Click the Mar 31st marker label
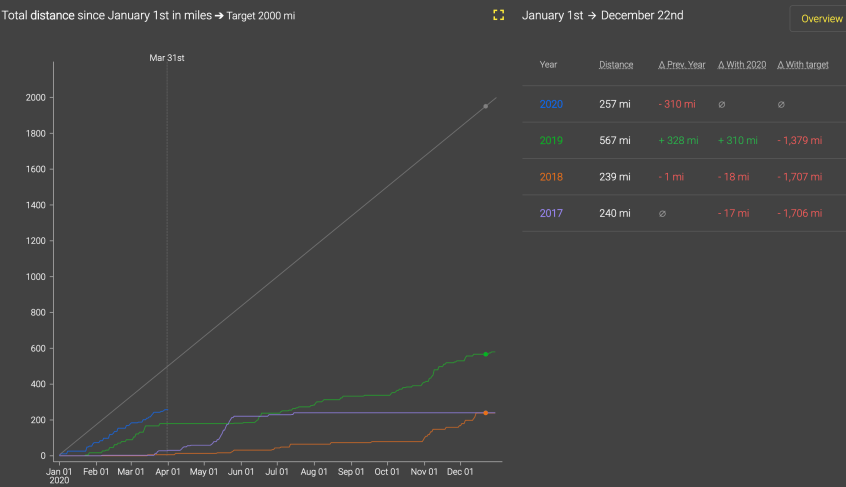This screenshot has width=846, height=487. (x=167, y=58)
